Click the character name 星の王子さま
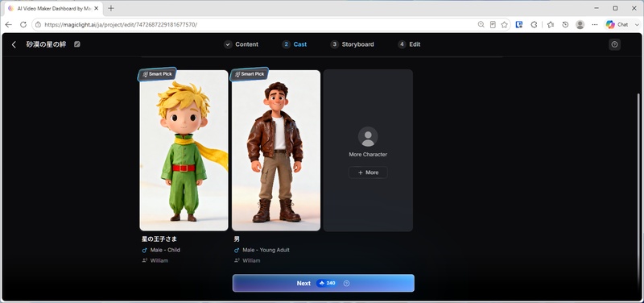644x303 pixels. point(159,239)
